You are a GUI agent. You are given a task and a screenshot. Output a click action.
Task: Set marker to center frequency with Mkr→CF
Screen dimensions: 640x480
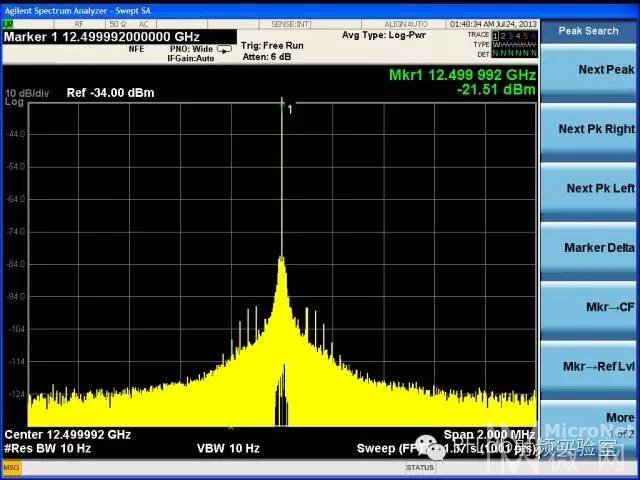(x=588, y=309)
